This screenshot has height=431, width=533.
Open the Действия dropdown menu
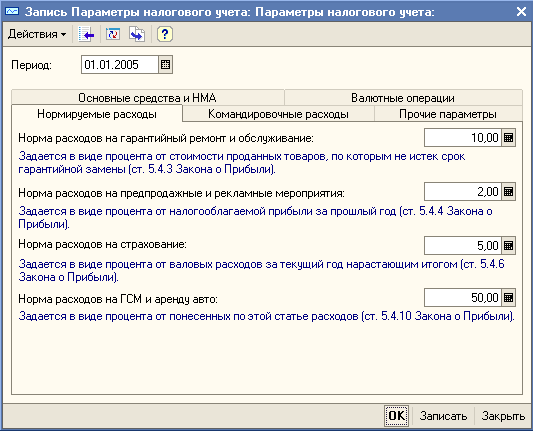37,34
